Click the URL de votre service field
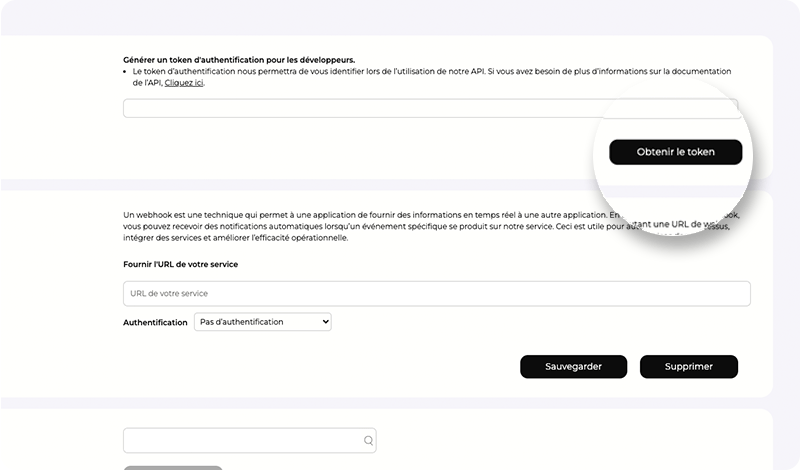The width and height of the screenshot is (800, 470). [x=436, y=293]
